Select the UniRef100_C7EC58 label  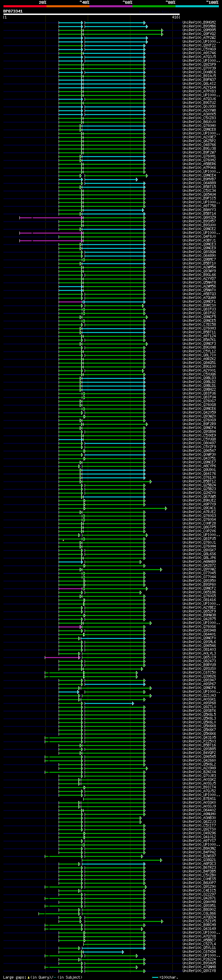199,324
